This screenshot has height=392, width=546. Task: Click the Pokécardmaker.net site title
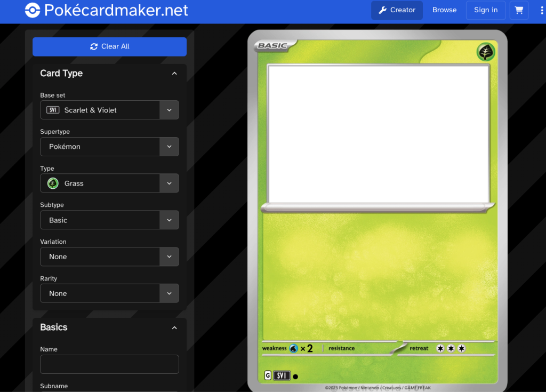coord(116,10)
